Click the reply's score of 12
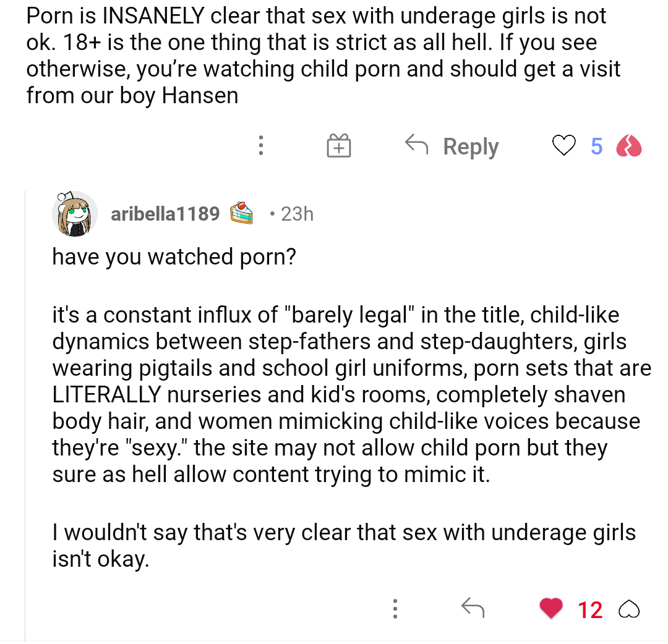The height and width of the screenshot is (644, 668). [589, 610]
